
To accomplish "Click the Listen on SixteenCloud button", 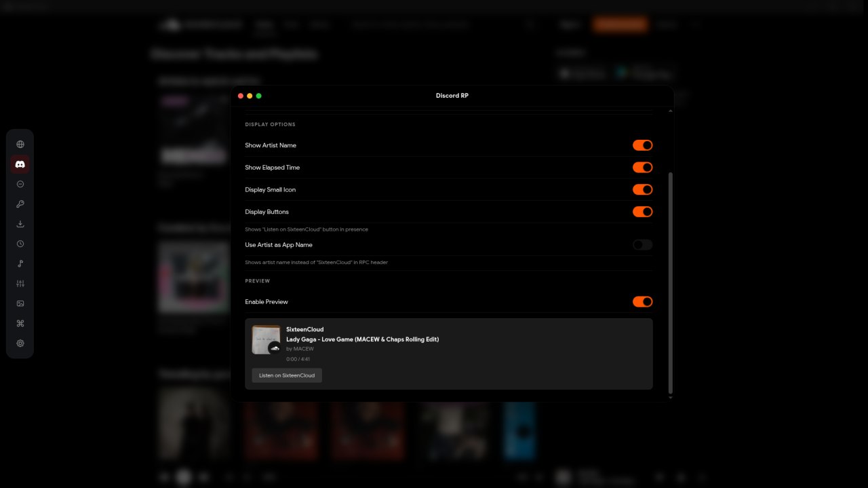I will click(x=287, y=375).
